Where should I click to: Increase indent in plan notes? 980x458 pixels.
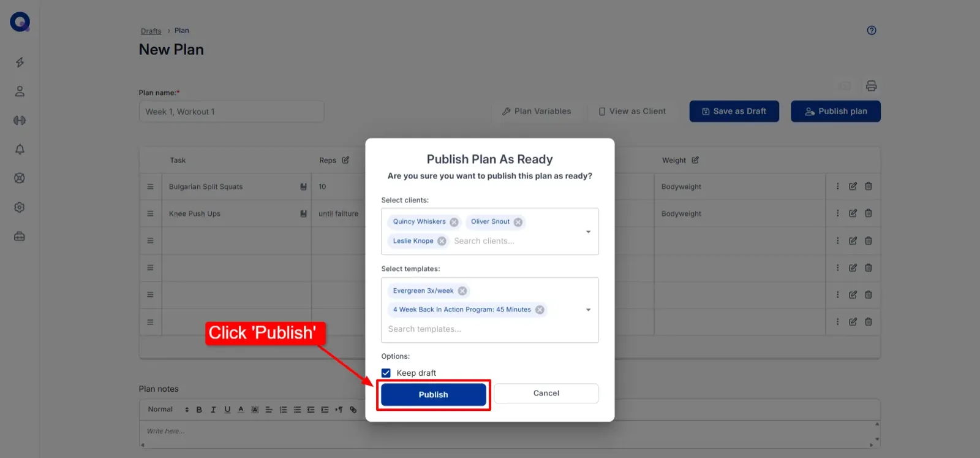(x=325, y=410)
